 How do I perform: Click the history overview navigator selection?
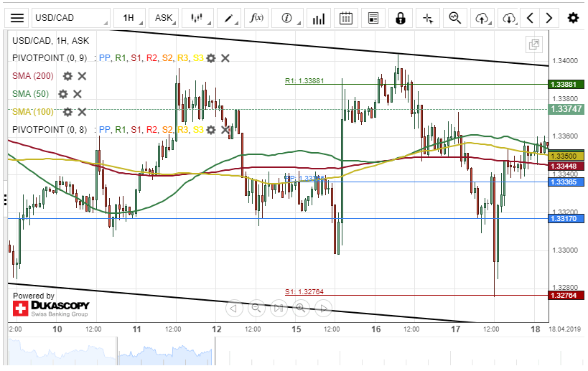tap(166, 351)
